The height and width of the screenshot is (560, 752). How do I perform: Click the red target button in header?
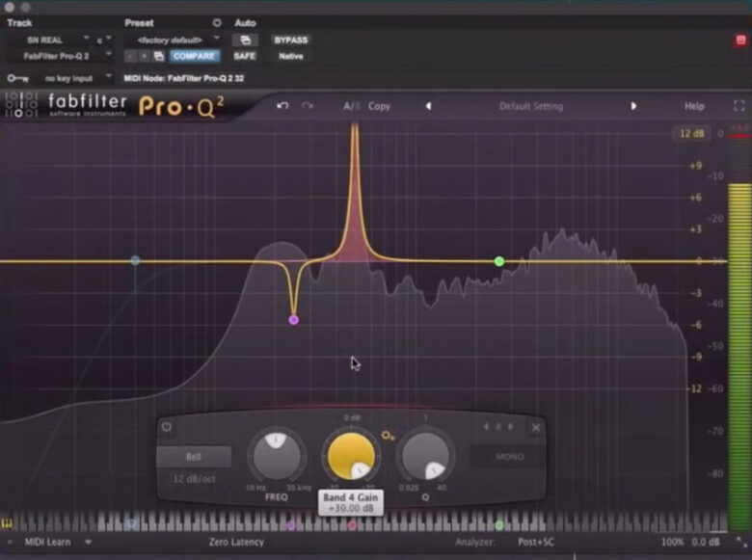pyautogui.click(x=740, y=40)
